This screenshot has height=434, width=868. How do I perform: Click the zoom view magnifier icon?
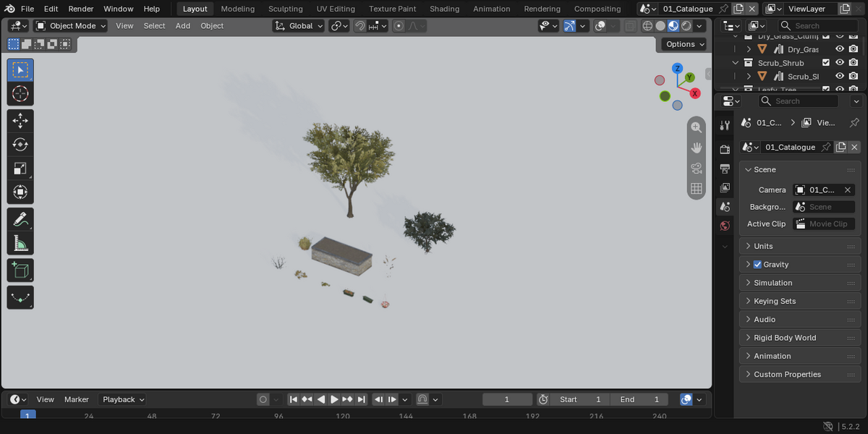pyautogui.click(x=697, y=127)
